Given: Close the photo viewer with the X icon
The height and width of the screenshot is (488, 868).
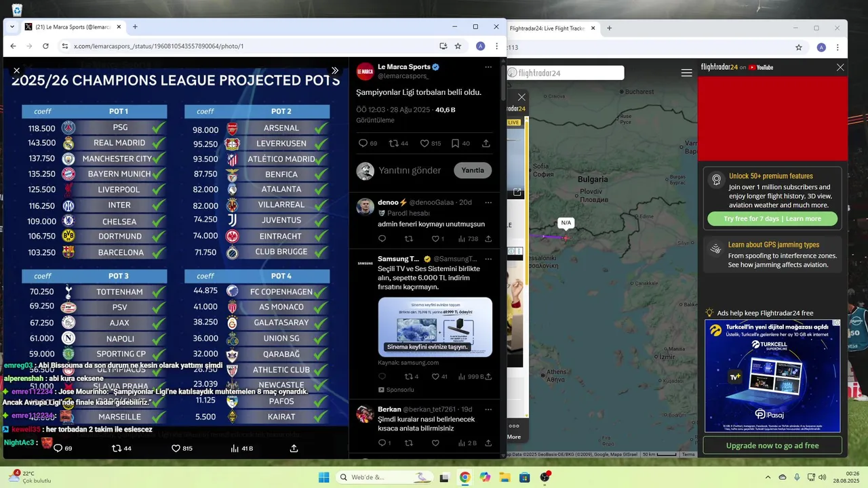Looking at the screenshot, I should 17,70.
